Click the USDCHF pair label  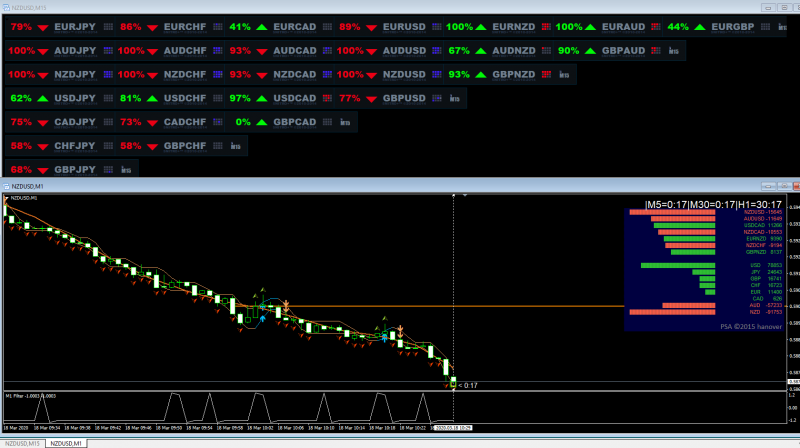(x=185, y=98)
